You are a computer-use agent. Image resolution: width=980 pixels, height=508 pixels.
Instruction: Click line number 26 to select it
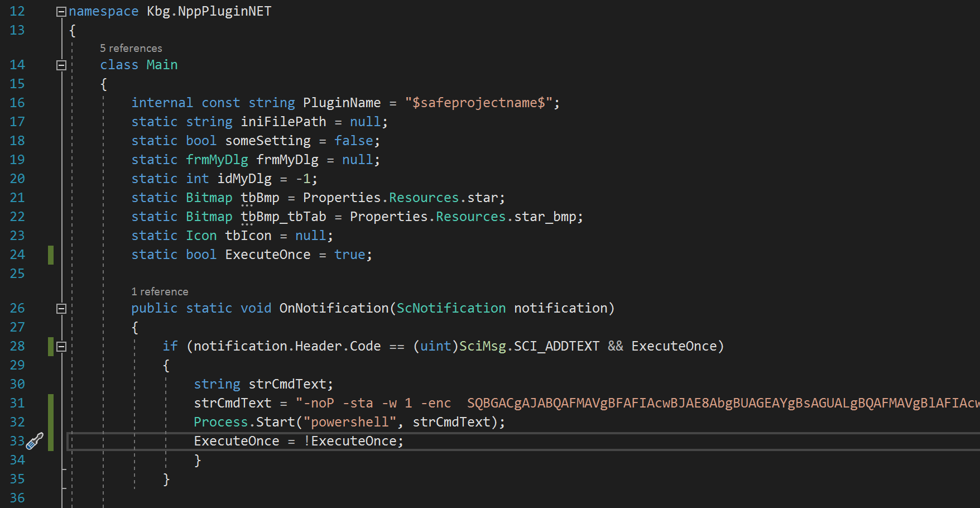coord(17,308)
